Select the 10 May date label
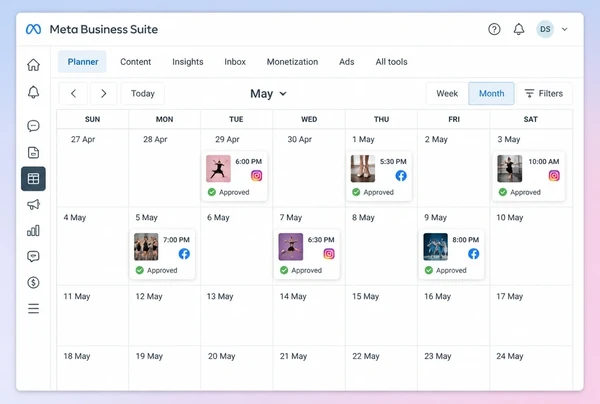The width and height of the screenshot is (600, 404). [510, 217]
